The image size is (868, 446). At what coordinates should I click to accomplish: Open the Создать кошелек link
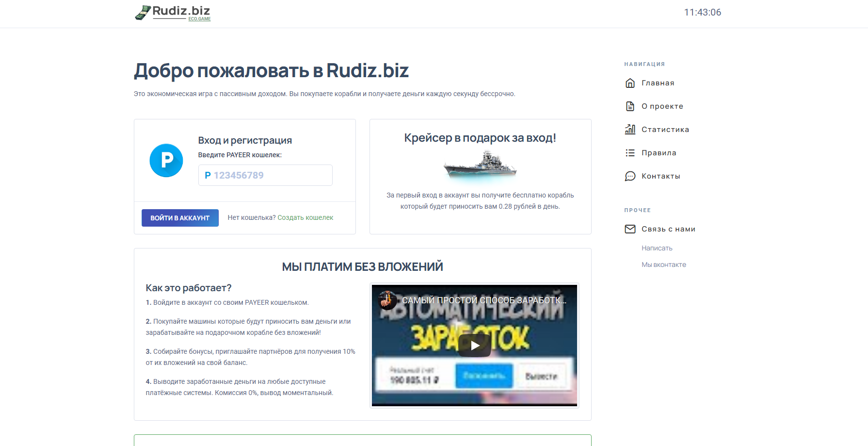[305, 217]
